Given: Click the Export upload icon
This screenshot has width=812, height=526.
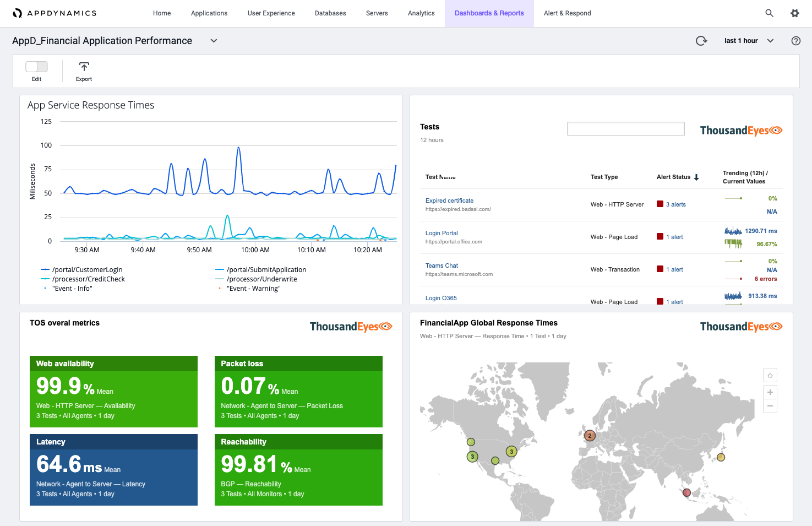Looking at the screenshot, I should tap(84, 67).
